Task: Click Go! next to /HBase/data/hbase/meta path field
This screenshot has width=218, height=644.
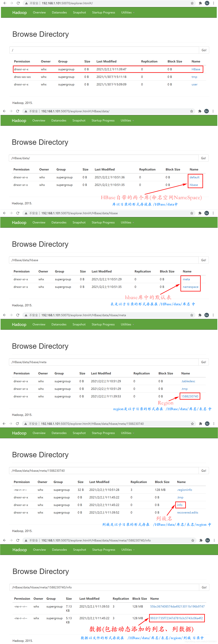Action: point(204,362)
